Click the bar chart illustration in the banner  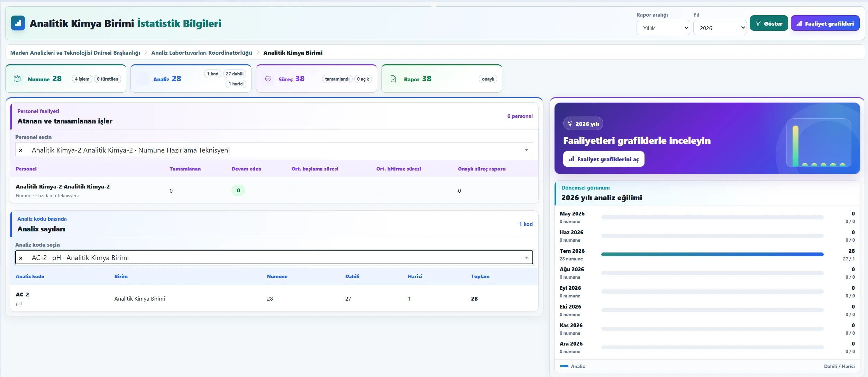819,142
